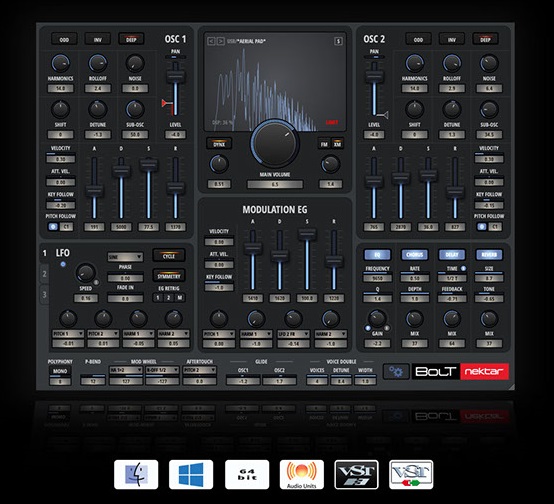Click the OSC 1 Detune knob
This screenshot has width=554, height=504.
98,110
